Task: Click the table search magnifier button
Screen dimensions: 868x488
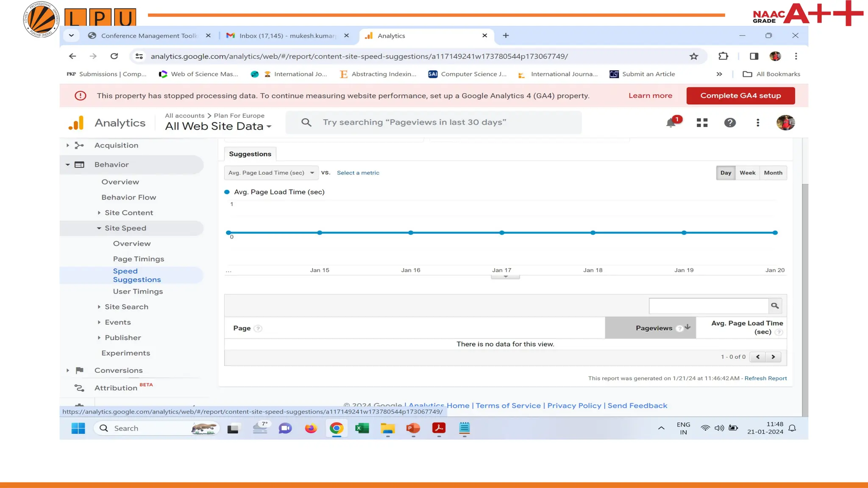Action: 775,306
